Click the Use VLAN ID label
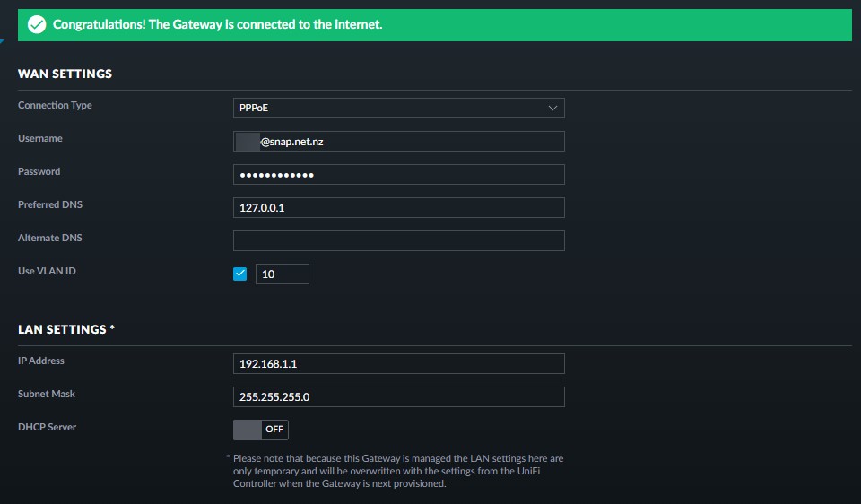The height and width of the screenshot is (504, 861). point(47,271)
